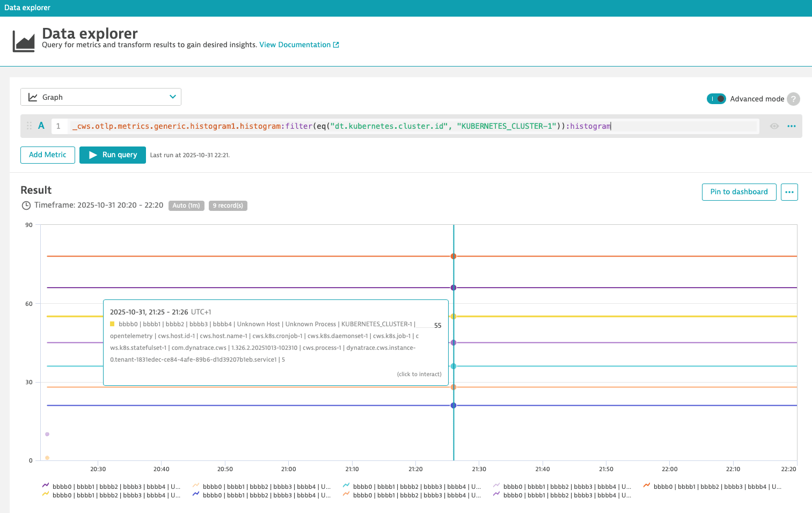Click the tooltip labeled click to interact
This screenshot has height=513, width=812.
click(419, 374)
